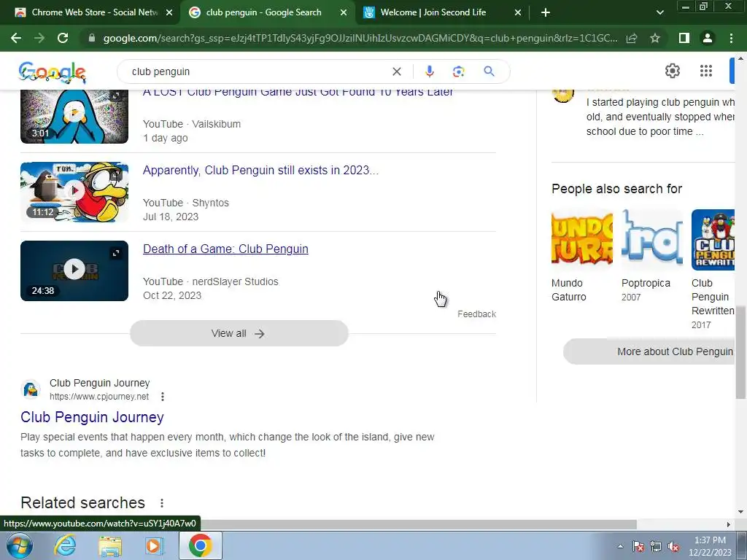Start voice search with microphone
Image resolution: width=747 pixels, height=560 pixels.
429,71
